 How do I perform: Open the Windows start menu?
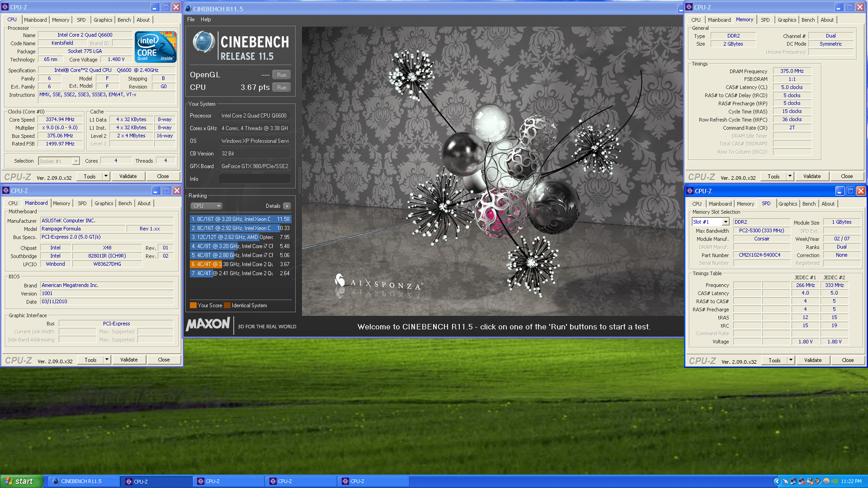pos(22,481)
